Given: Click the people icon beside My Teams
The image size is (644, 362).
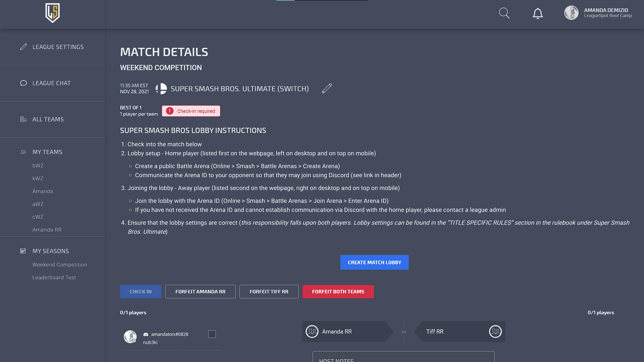Looking at the screenshot, I should [23, 152].
